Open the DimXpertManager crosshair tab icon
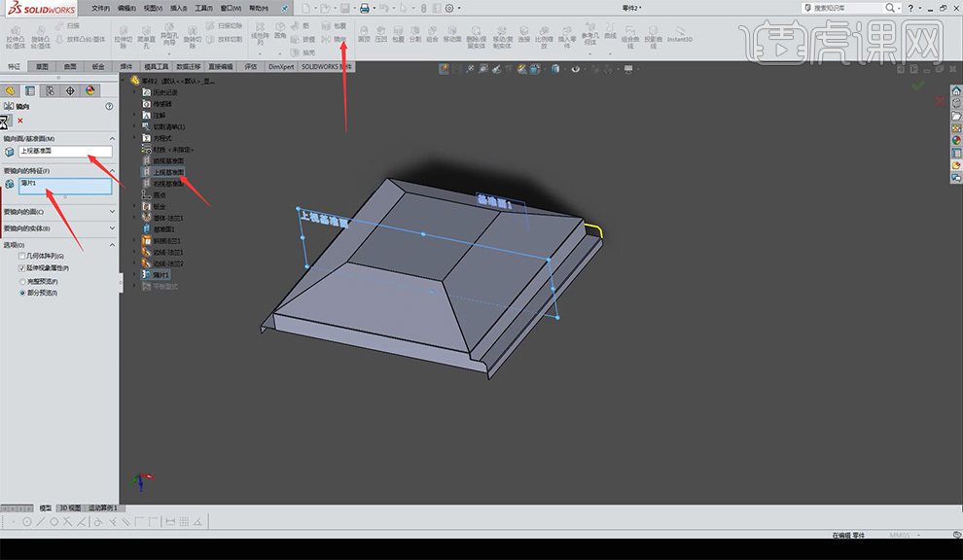Image resolution: width=963 pixels, height=560 pixels. click(x=70, y=90)
